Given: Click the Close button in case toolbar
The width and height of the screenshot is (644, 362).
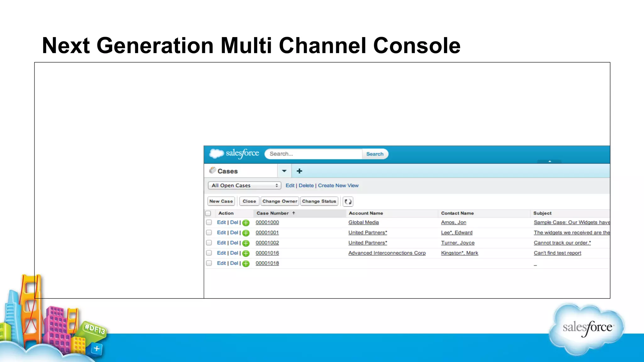Looking at the screenshot, I should click(x=249, y=201).
